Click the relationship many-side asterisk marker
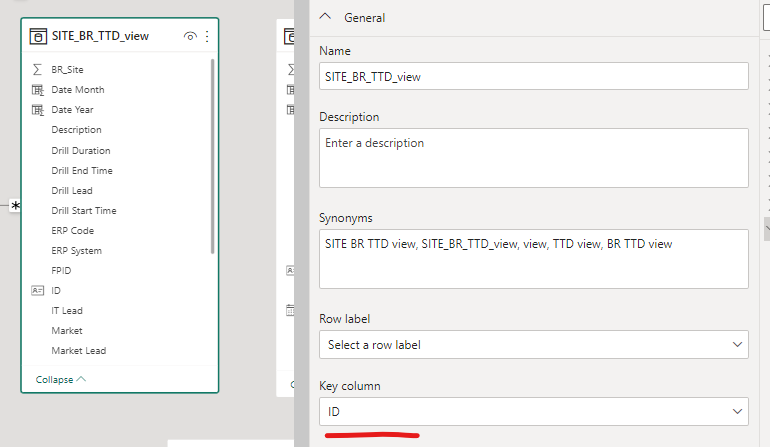The height and width of the screenshot is (447, 770). click(15, 206)
